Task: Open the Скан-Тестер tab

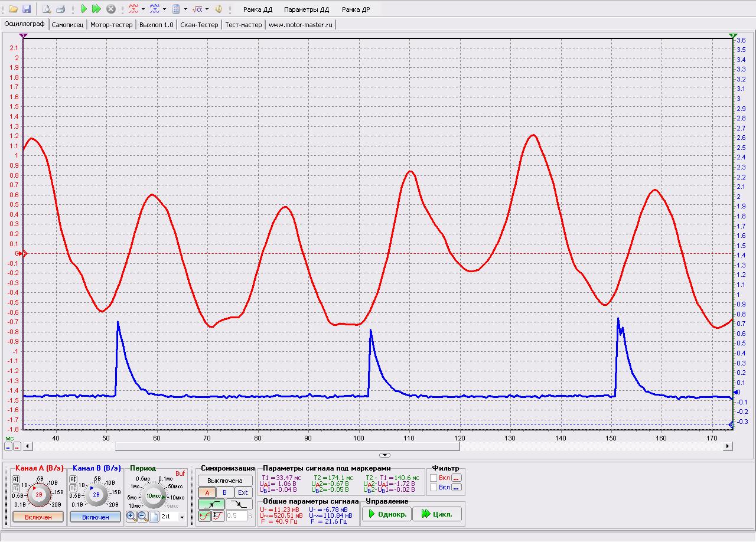Action: click(199, 25)
